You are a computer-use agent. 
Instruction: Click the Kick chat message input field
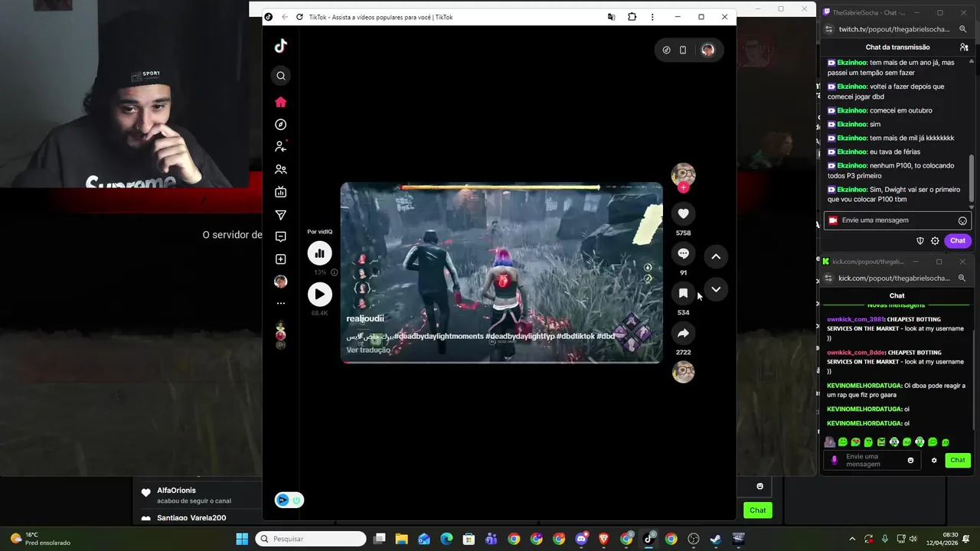coord(871,460)
